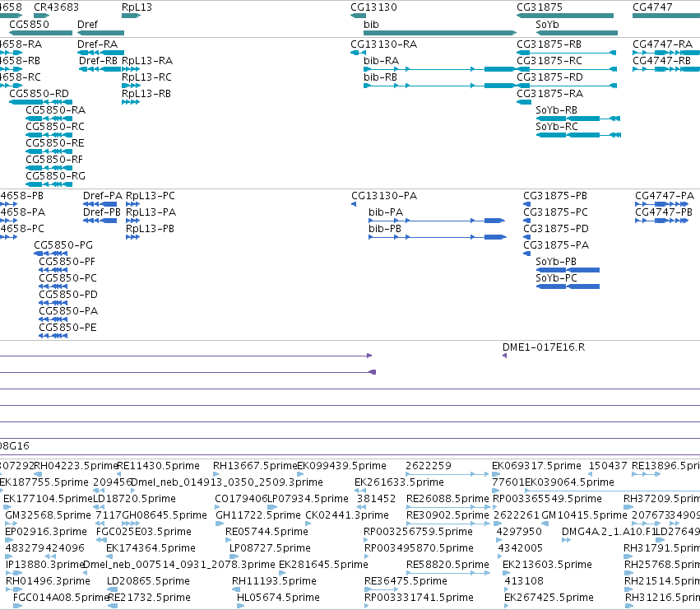Select the SoYb gene label
Image resolution: width=700 pixels, height=610 pixels.
point(547,24)
